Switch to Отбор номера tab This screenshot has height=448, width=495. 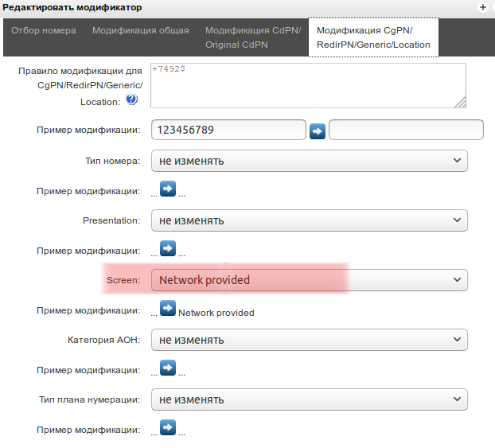click(x=44, y=30)
